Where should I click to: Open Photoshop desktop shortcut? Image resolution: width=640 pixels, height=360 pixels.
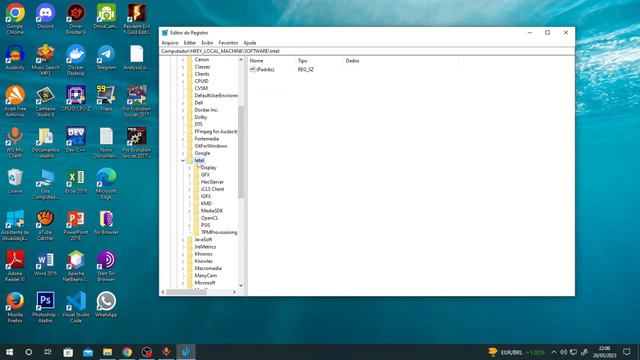pos(45,307)
